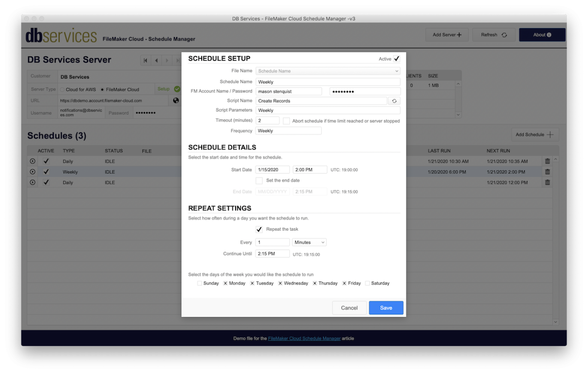Go to previous server record arrow
Viewport: 588px width, 374px height.
[156, 61]
